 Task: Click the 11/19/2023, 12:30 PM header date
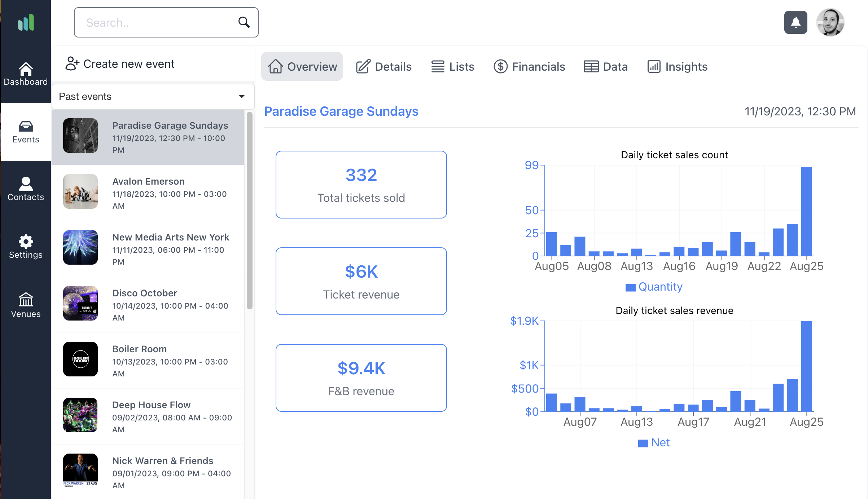coord(800,111)
